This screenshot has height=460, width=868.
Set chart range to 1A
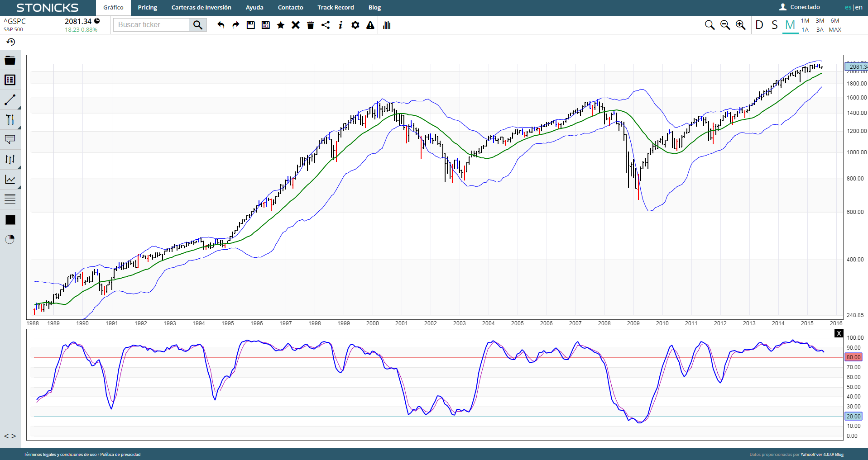(x=805, y=30)
